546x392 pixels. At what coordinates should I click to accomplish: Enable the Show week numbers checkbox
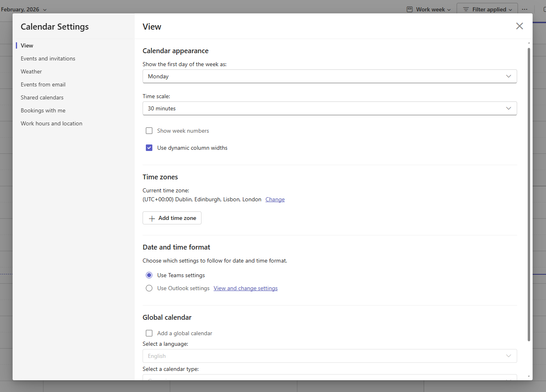[149, 130]
